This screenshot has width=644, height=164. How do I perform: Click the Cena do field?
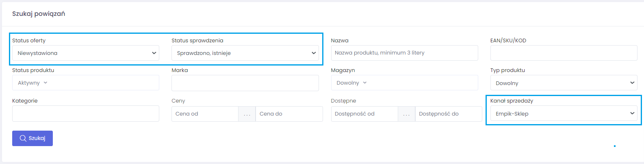[x=289, y=114]
